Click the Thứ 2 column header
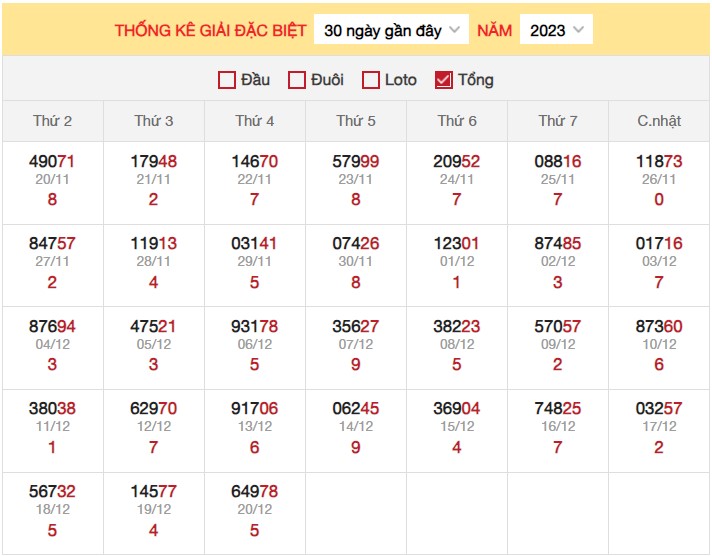This screenshot has width=712, height=556. (x=53, y=121)
